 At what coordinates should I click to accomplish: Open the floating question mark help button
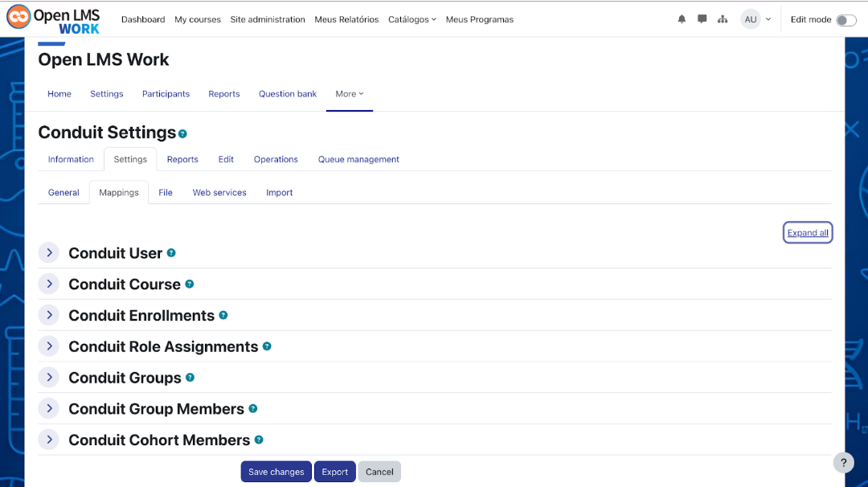844,463
